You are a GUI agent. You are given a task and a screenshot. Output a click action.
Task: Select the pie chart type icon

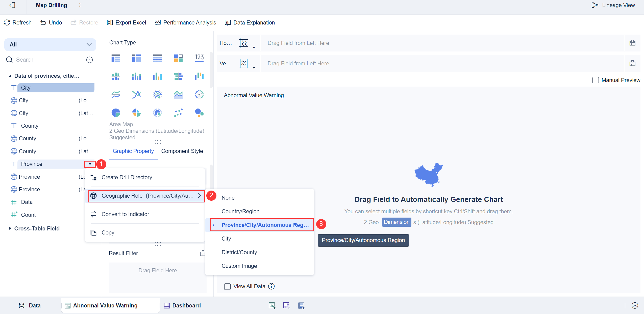tap(116, 113)
